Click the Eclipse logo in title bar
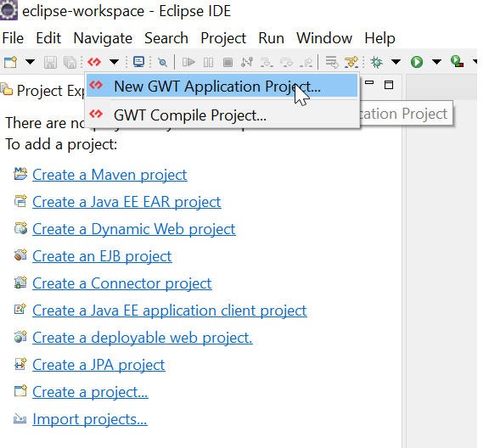489x448 pixels. 8,10
